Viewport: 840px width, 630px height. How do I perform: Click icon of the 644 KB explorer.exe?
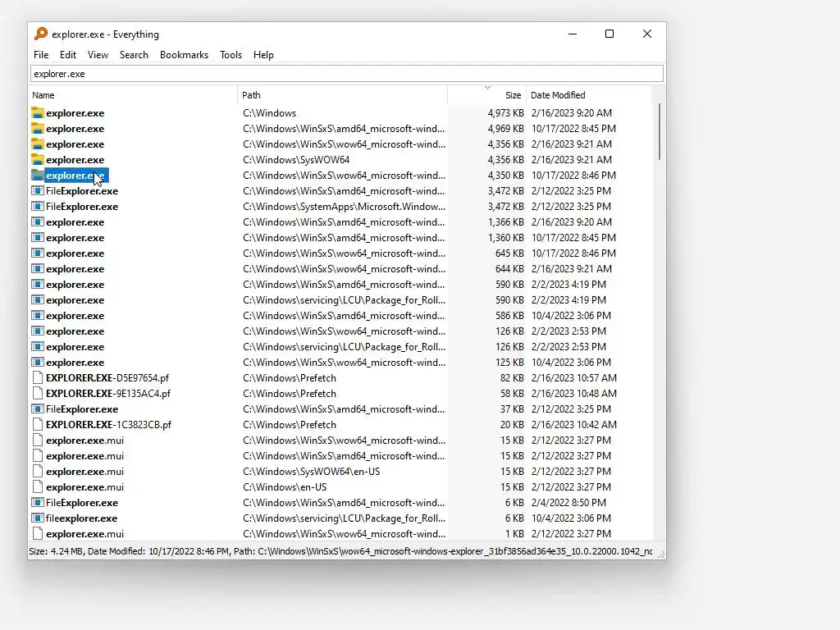coord(38,268)
